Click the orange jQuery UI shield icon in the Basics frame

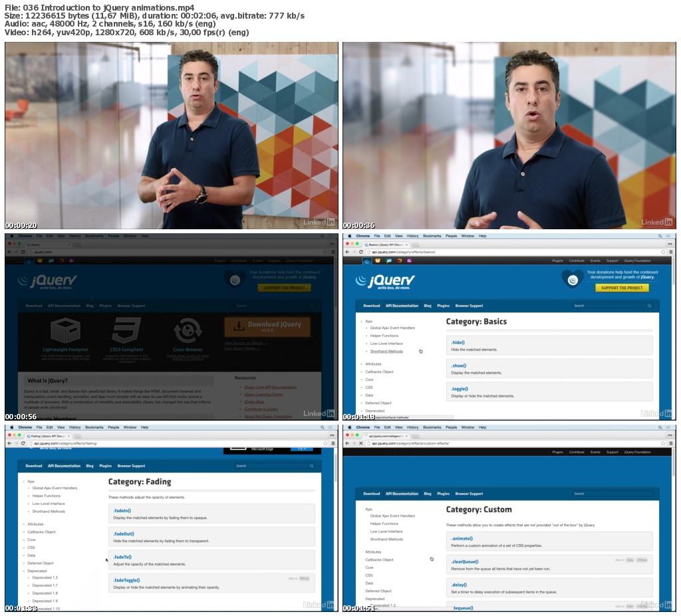coord(378,261)
